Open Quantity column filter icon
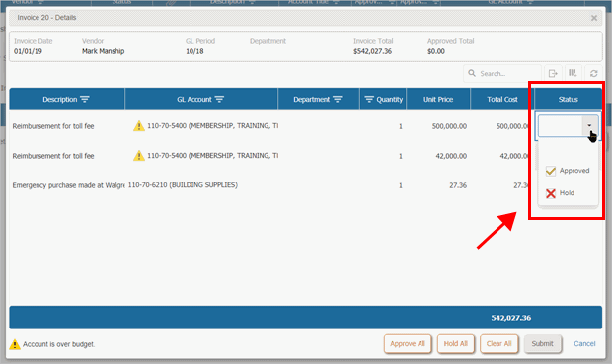This screenshot has width=612, height=364. (369, 99)
